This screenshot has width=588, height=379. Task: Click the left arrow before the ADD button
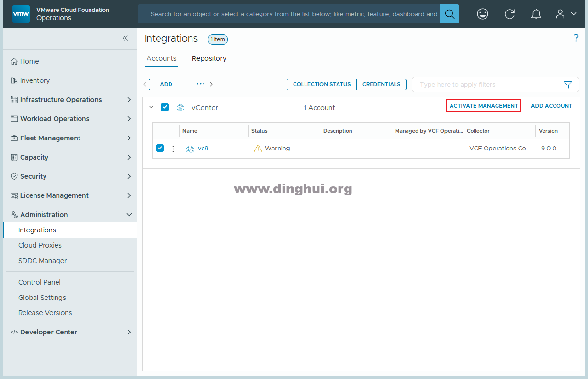tap(145, 84)
